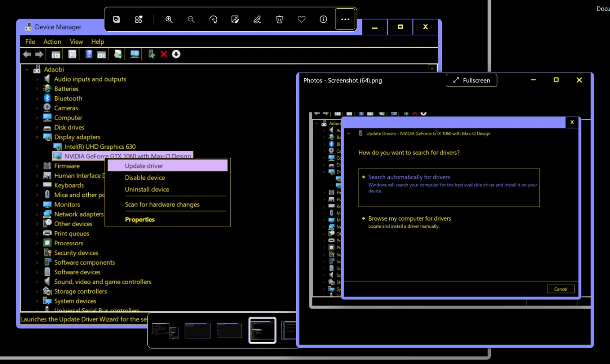Expand the Network adapters node chevron
Screen dimensions: 610x364
click(x=38, y=214)
